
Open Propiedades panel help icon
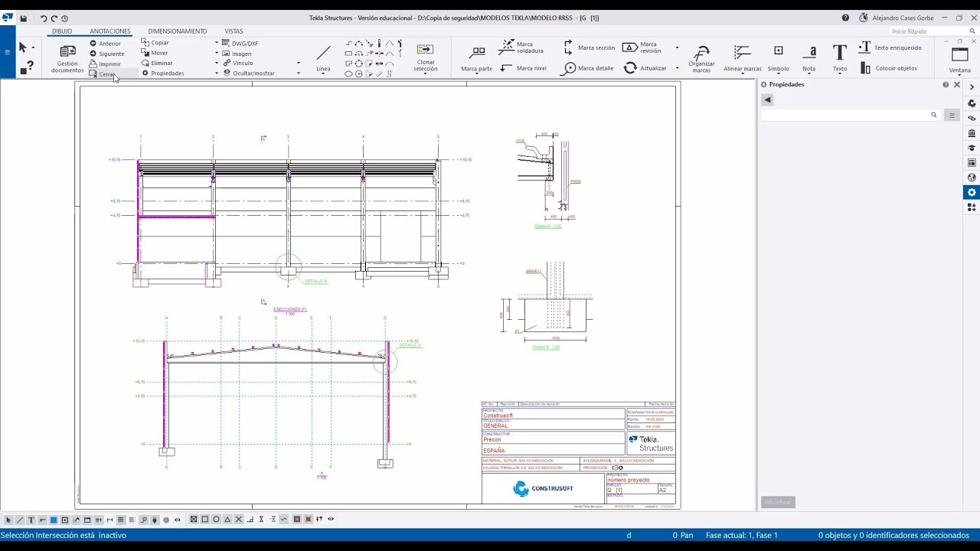(946, 84)
